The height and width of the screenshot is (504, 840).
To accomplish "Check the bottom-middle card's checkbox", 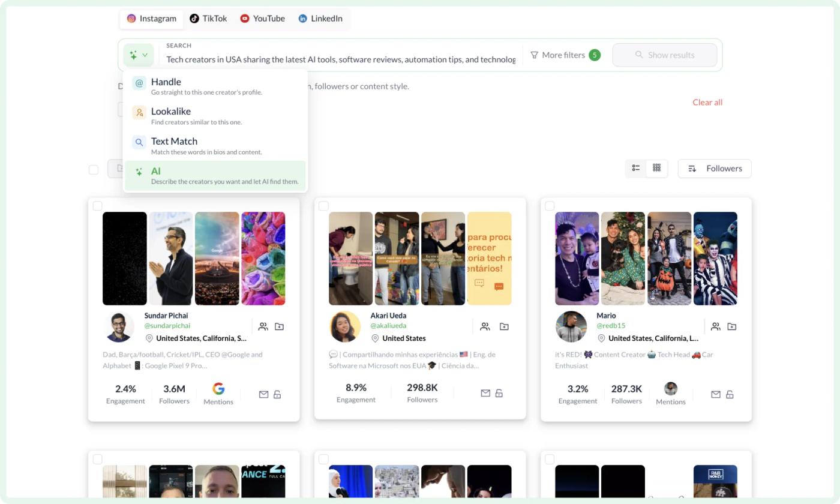I will tap(323, 459).
